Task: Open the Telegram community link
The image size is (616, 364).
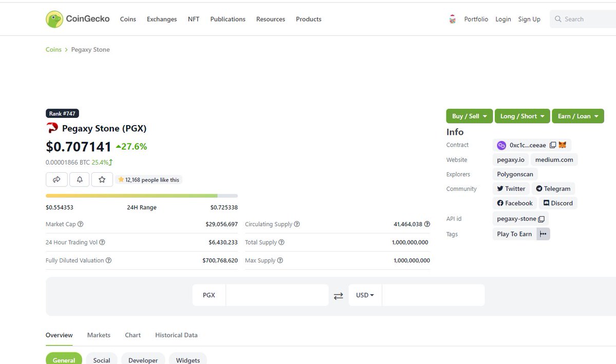Action: pyautogui.click(x=553, y=189)
